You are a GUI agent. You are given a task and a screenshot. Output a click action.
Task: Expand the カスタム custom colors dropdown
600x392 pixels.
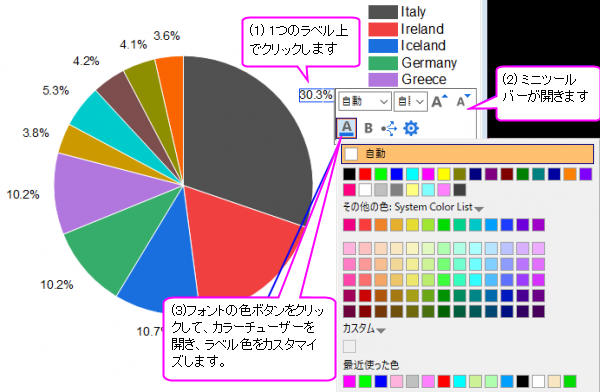tap(381, 330)
